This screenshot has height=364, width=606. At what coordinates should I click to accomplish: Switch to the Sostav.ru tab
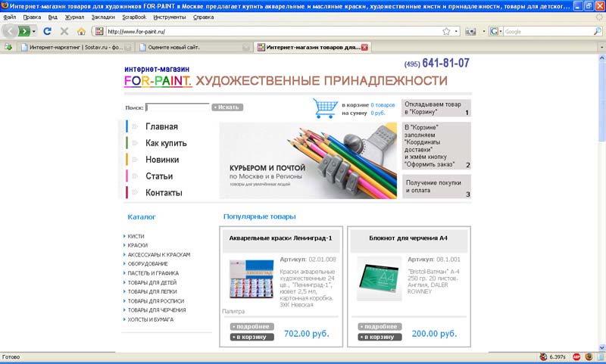pos(72,47)
